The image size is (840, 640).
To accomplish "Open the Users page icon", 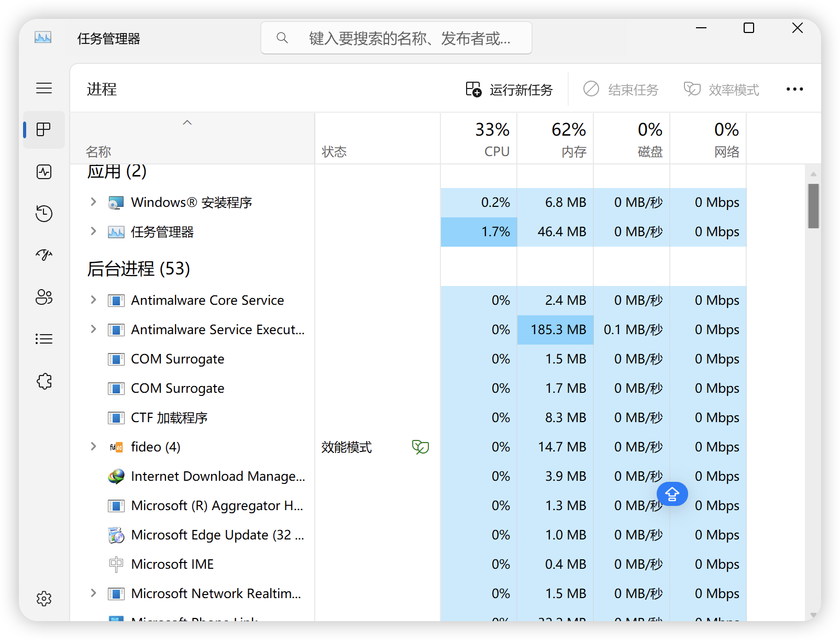I will coord(44,297).
